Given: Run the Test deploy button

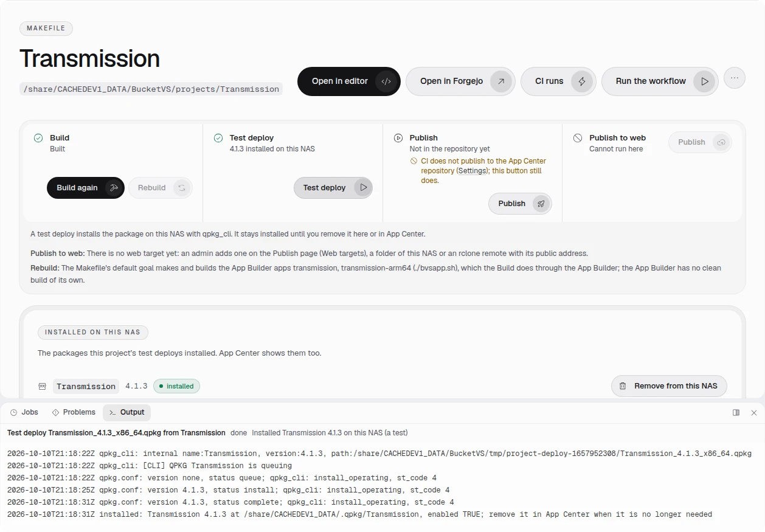Looking at the screenshot, I should [333, 188].
